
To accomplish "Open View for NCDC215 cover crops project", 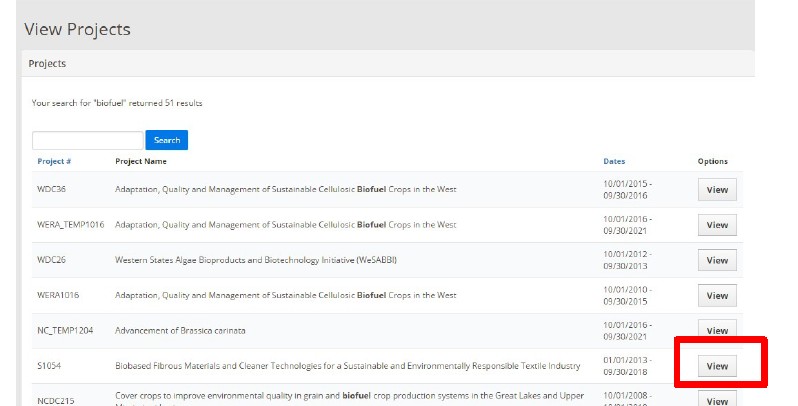I will 717,399.
